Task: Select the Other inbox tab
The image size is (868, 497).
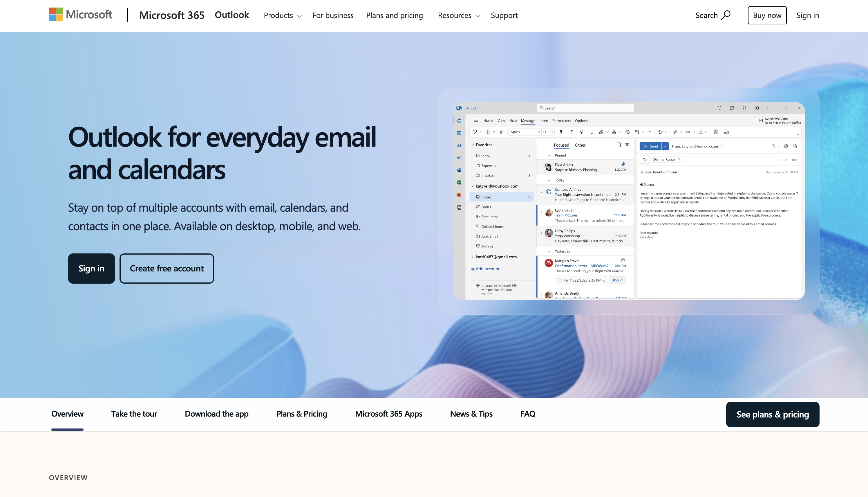Action: (580, 145)
